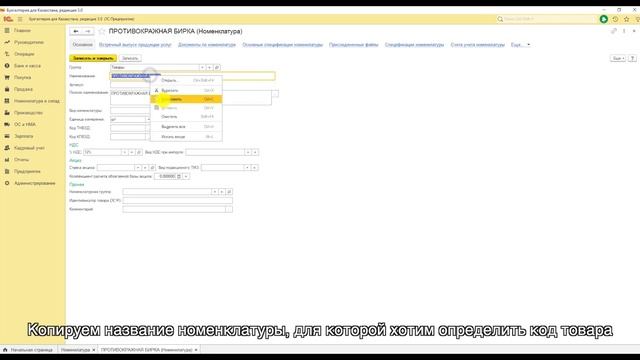Go back with the left arrow
640x360 pixels.
coord(76,31)
